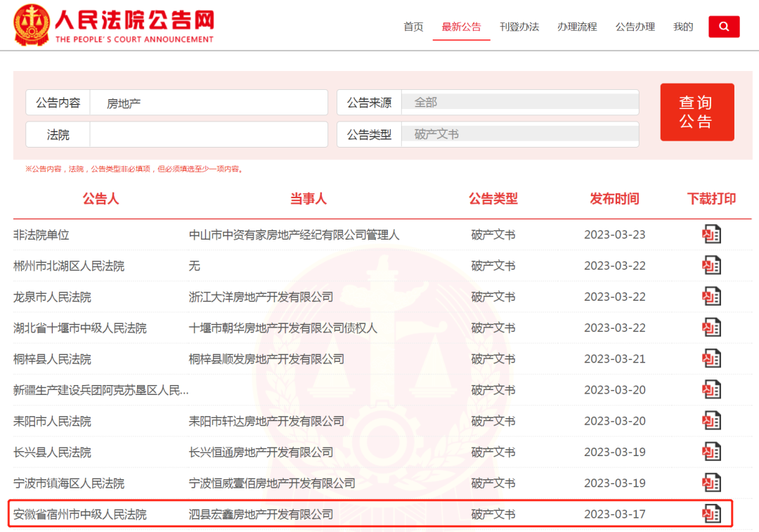The height and width of the screenshot is (532, 759).
Task: Open 非法院单位 announcer entry
Action: (41, 235)
